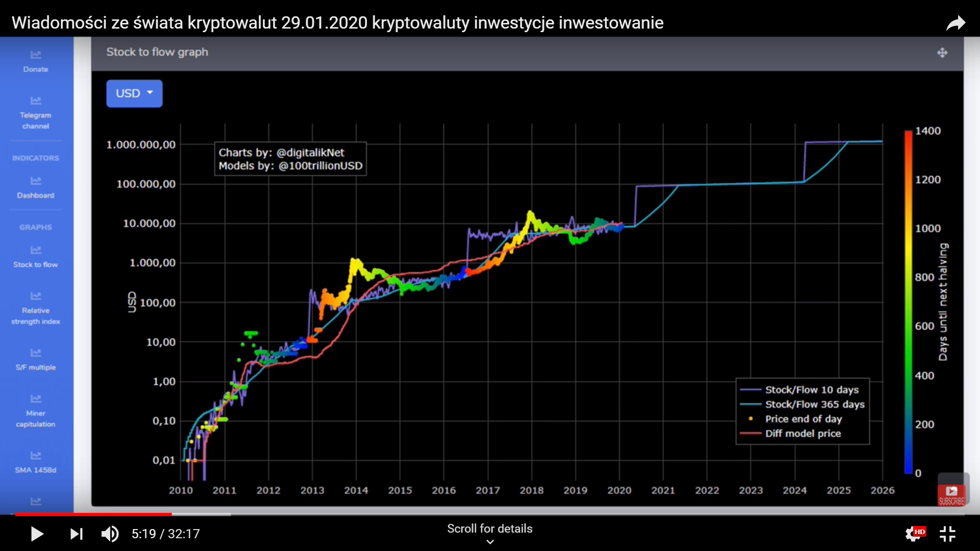Screen dimensions: 980x551
Task: Toggle Stock/Flow 365 days legend entry
Action: tap(802, 405)
